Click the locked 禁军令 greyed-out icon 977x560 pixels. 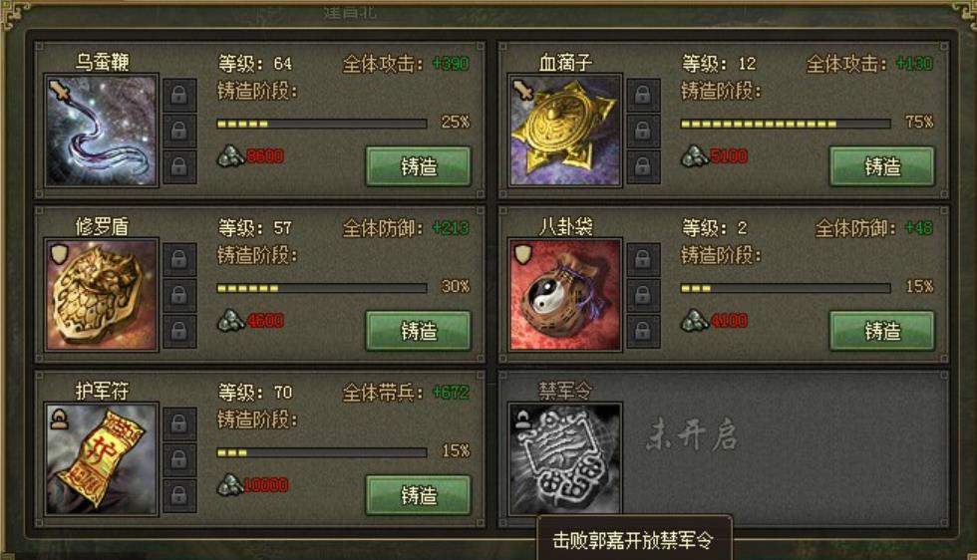coord(565,459)
